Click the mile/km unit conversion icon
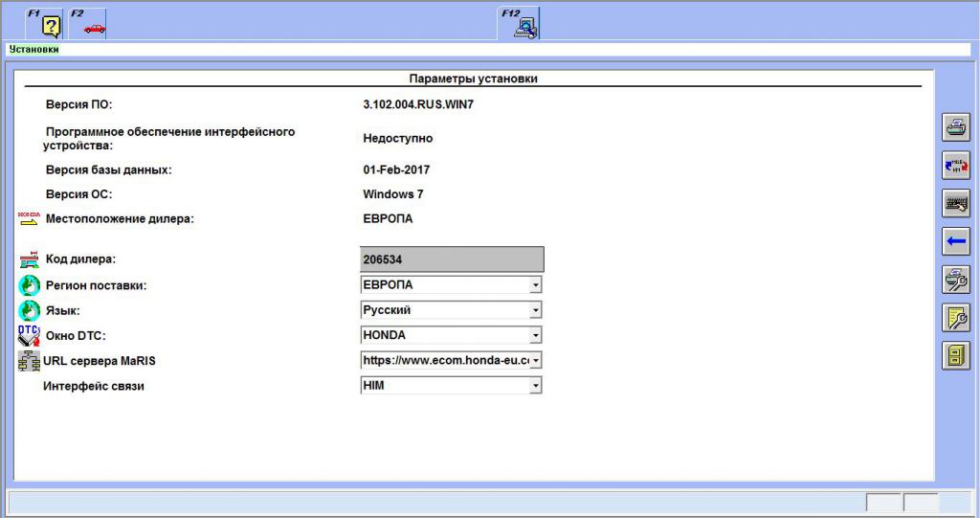Viewport: 980px width, 518px height. coord(956,165)
